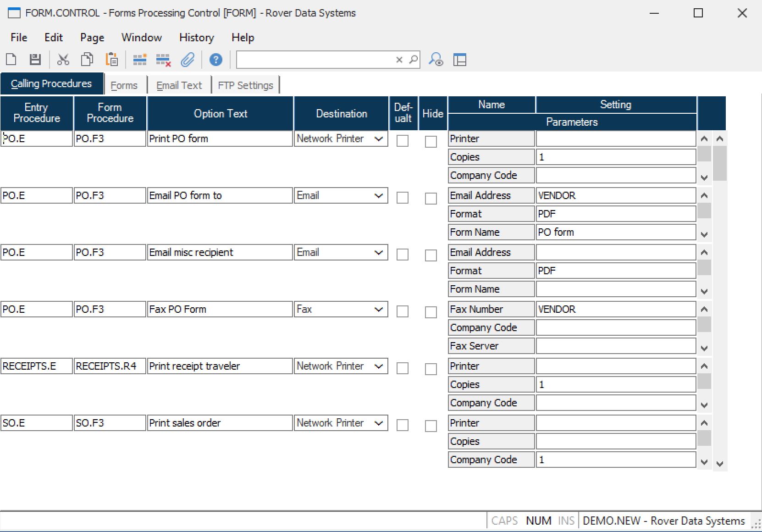Click the Paste clipboard icon
The image size is (762, 532).
pos(111,60)
